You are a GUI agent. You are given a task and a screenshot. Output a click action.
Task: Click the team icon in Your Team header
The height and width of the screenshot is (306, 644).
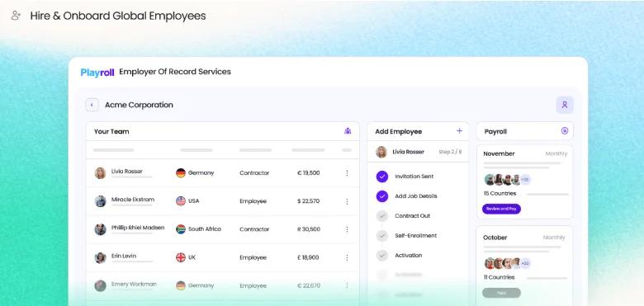[x=348, y=131]
